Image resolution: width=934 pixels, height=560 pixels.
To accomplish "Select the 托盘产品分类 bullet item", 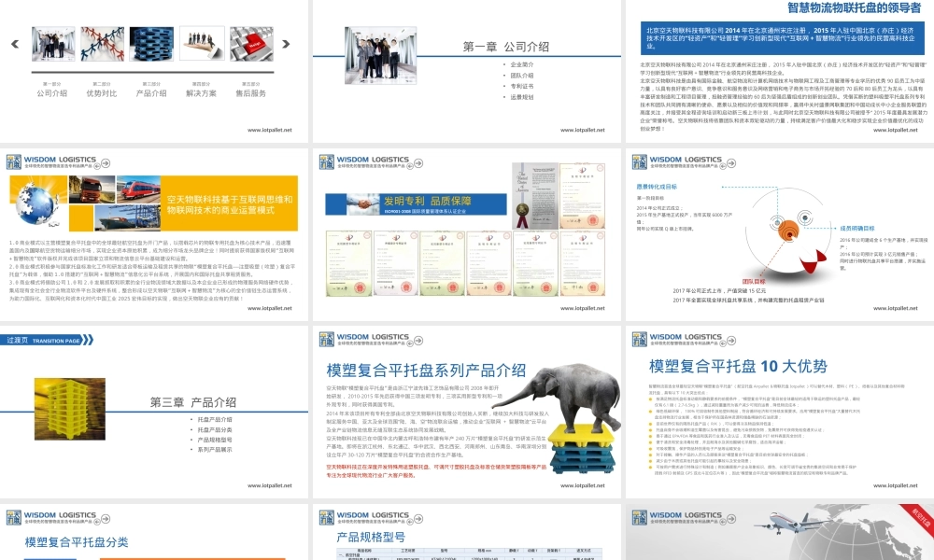I will (x=215, y=429).
